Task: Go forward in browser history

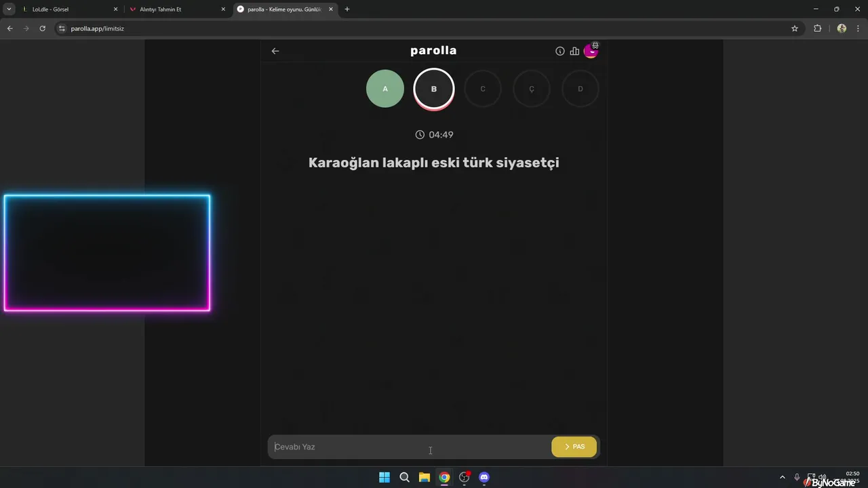Action: pos(26,28)
